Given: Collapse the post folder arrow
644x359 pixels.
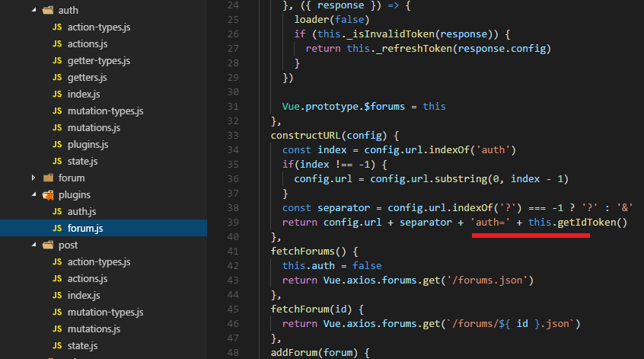Looking at the screenshot, I should point(33,245).
